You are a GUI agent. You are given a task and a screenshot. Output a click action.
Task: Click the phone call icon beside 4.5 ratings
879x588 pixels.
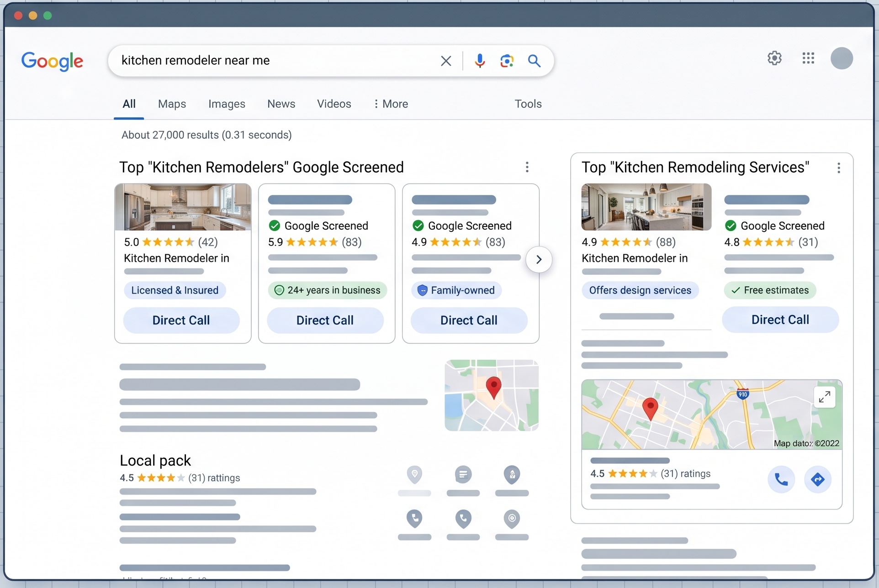click(781, 479)
